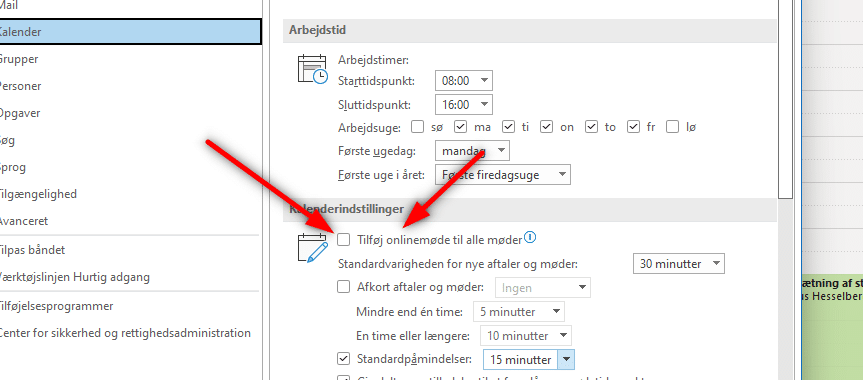The image size is (863, 380).
Task: Uncheck the fr workday checkbox
Action: pos(633,127)
